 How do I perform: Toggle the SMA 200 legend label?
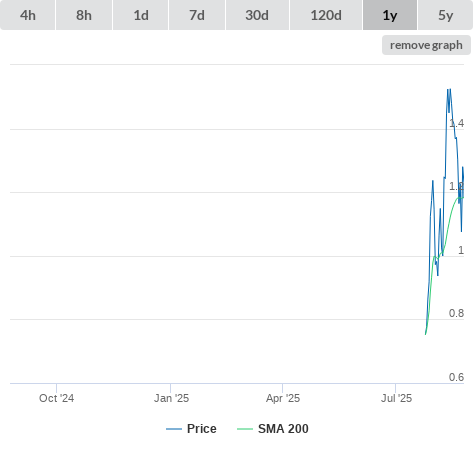coord(283,429)
